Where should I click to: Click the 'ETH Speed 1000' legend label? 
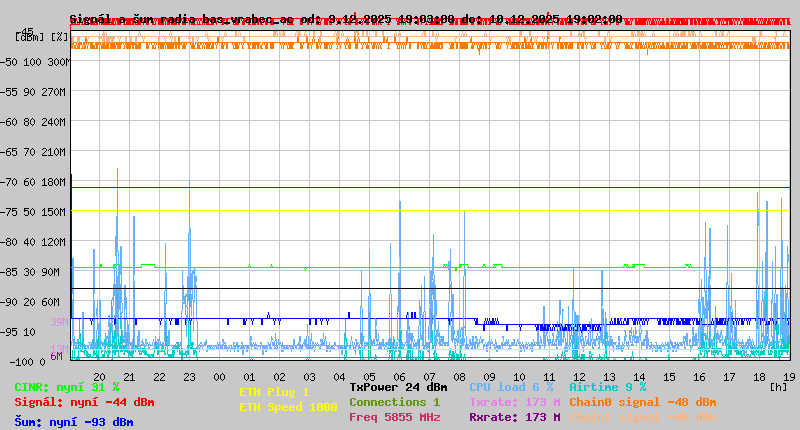click(288, 407)
